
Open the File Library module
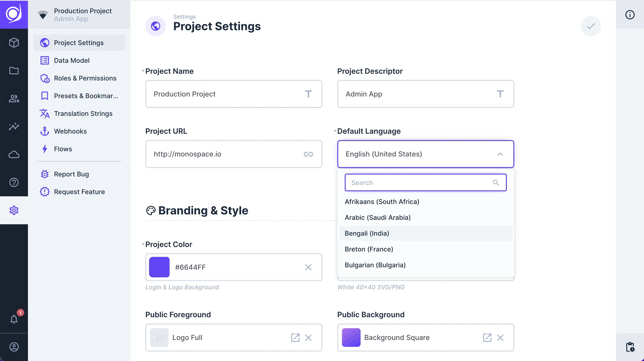[14, 71]
